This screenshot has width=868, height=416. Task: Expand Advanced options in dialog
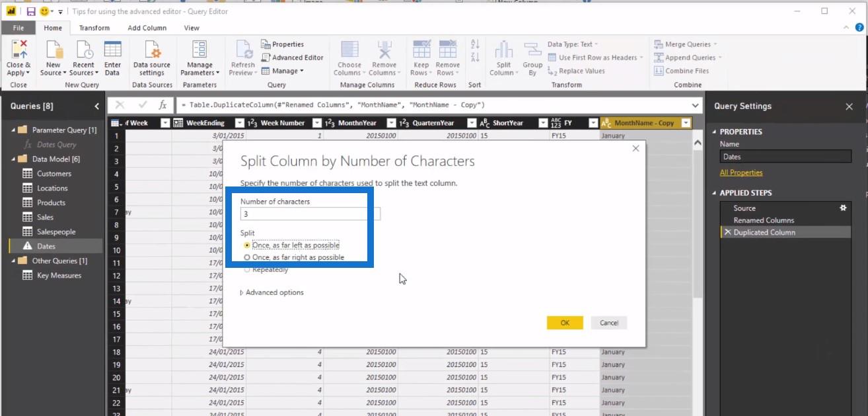[x=271, y=292]
